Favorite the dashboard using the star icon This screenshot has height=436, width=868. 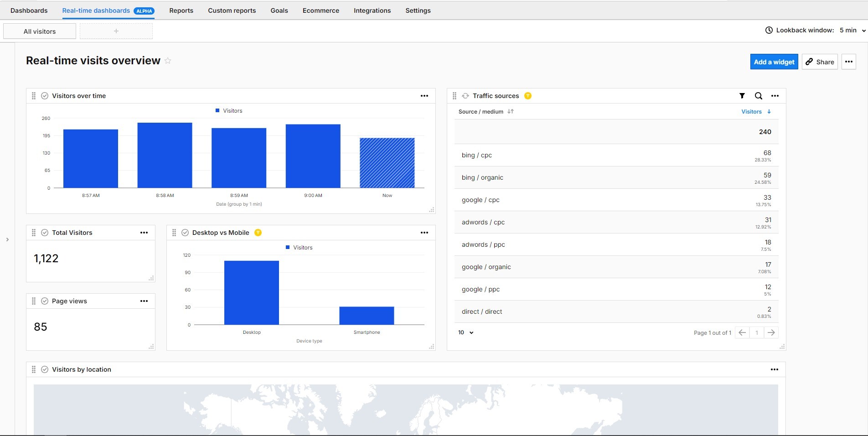[x=168, y=60]
